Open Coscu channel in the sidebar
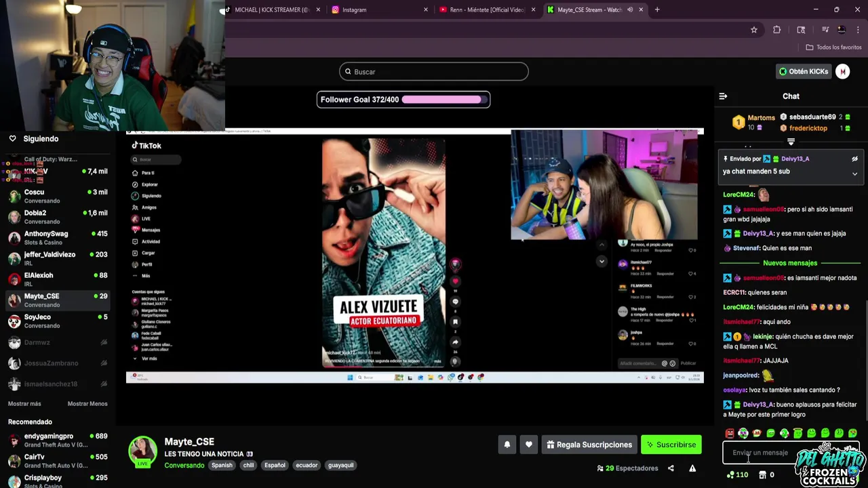868x488 pixels. [x=58, y=196]
